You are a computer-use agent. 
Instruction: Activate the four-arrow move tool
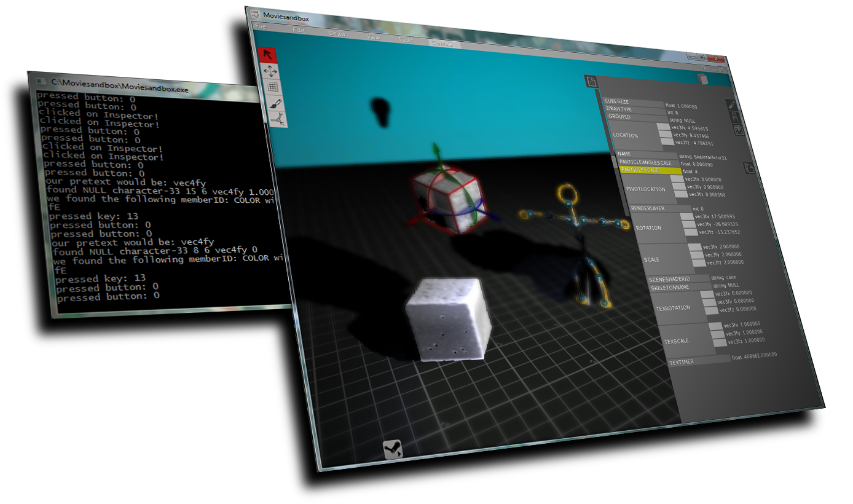270,71
